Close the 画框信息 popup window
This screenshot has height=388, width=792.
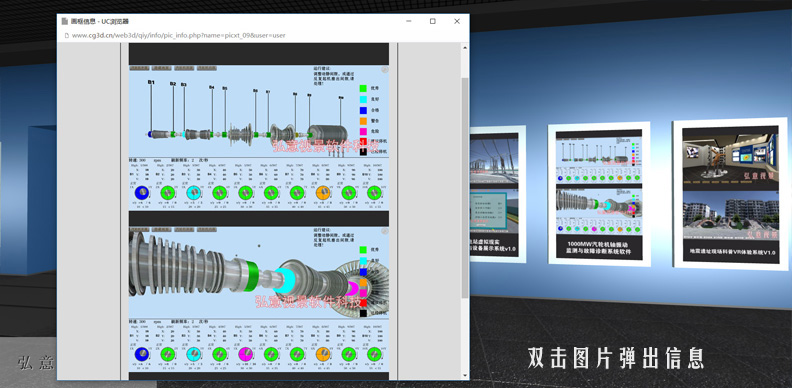coord(457,21)
